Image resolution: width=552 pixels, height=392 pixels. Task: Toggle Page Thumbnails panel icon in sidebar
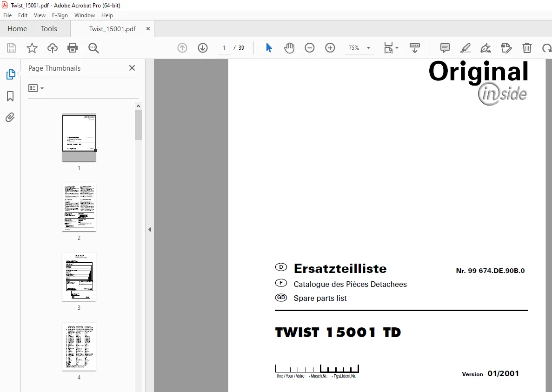click(11, 74)
